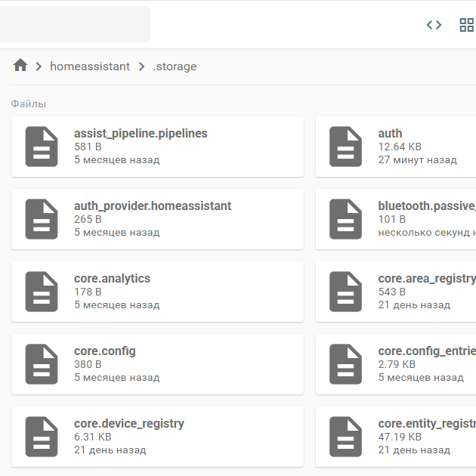
Task: Click core.area_registry file name
Action: pos(427,279)
